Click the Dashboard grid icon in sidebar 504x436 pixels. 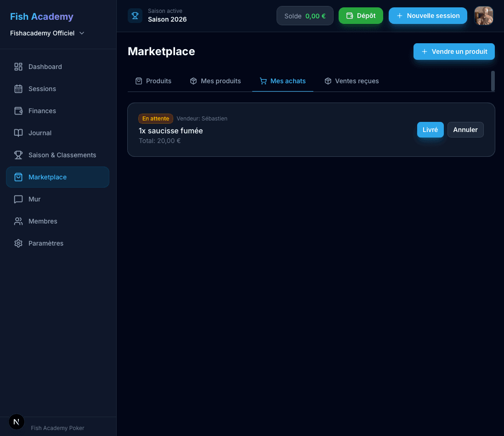(18, 67)
